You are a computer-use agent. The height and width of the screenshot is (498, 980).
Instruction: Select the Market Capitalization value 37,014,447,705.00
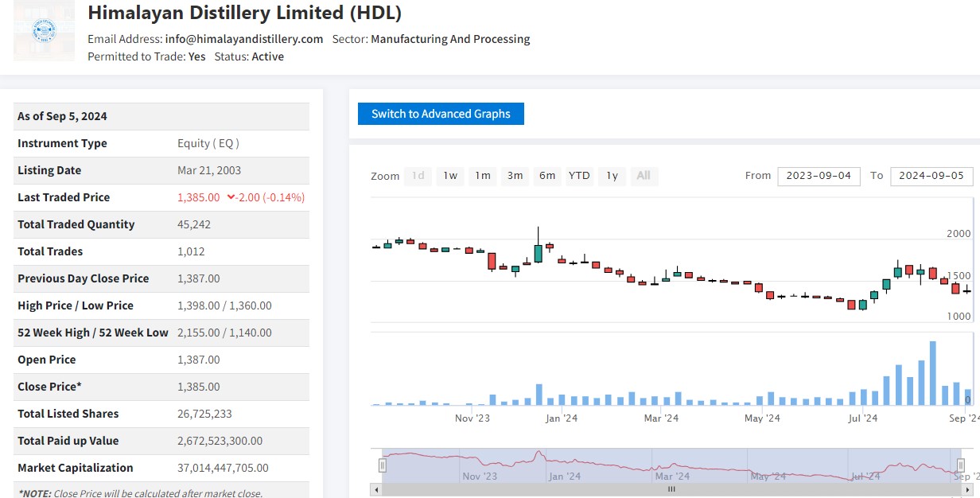pyautogui.click(x=223, y=468)
